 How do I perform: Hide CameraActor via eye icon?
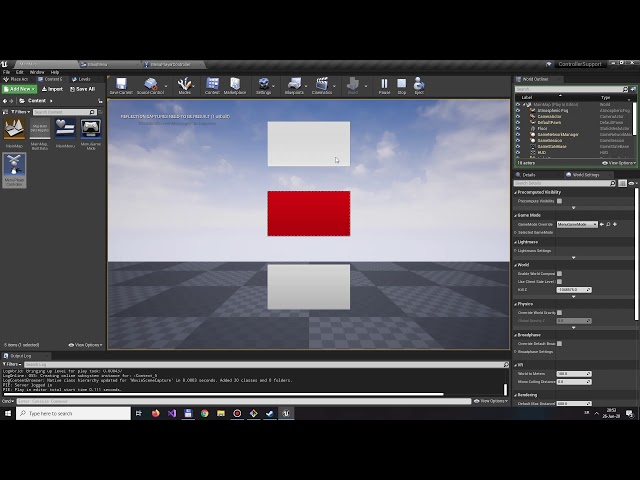(518, 116)
